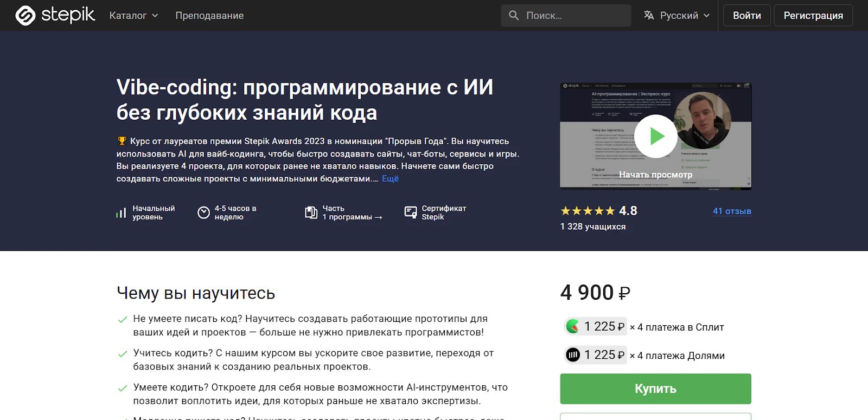Open the 41 отзыв reviews link
This screenshot has width=868, height=420.
click(732, 211)
